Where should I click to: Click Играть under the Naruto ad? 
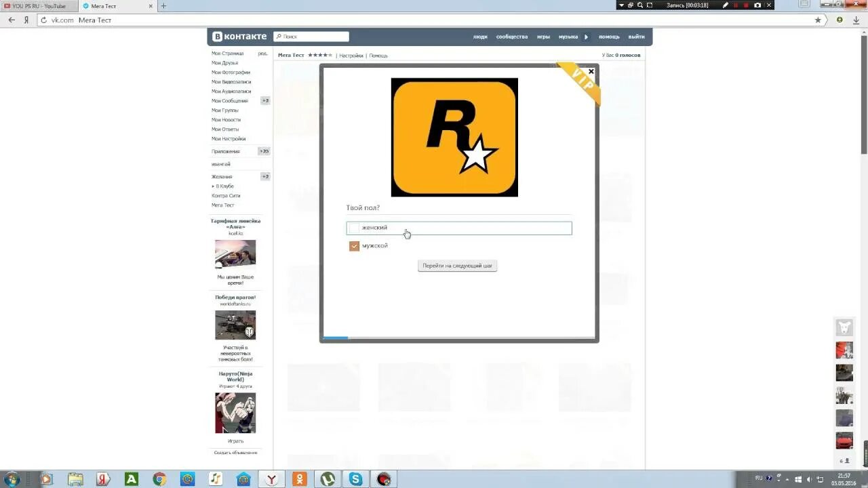pos(235,441)
